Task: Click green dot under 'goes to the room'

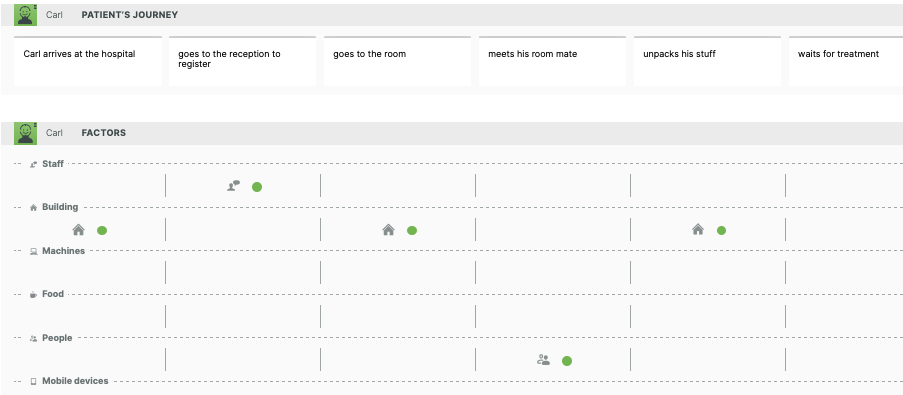Action: (x=412, y=230)
